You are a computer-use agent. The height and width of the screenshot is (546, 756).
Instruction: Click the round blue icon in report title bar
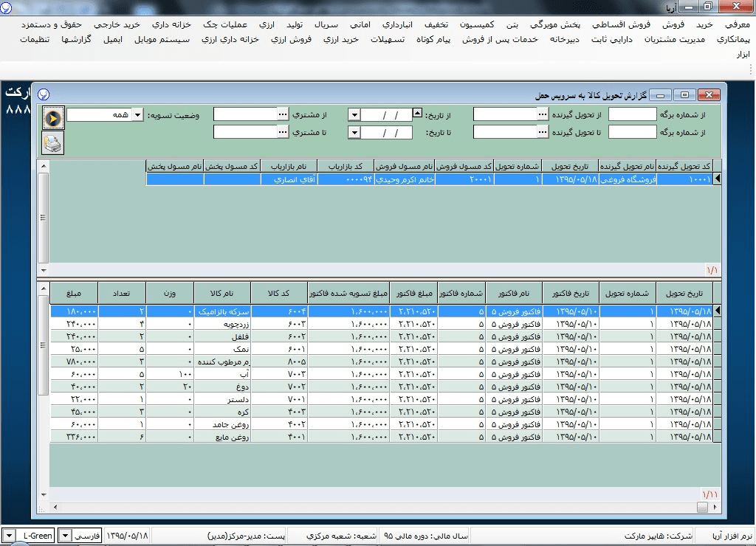[44, 95]
